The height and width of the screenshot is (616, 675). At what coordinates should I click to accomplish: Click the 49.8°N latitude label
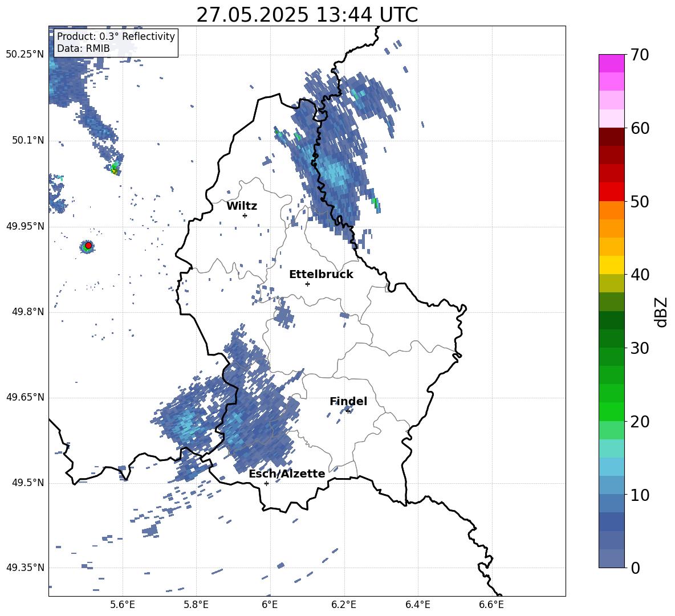[x=27, y=312]
